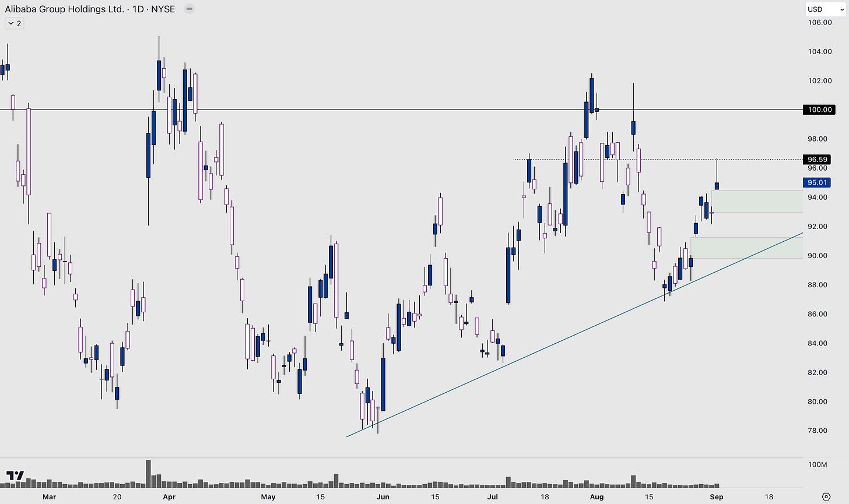849x504 pixels.
Task: Click the 106.00 price axis label
Action: coord(820,22)
